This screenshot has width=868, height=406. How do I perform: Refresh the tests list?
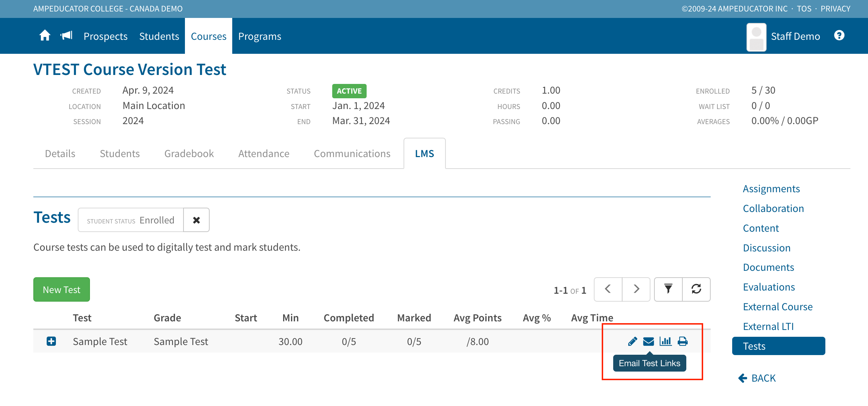point(696,289)
